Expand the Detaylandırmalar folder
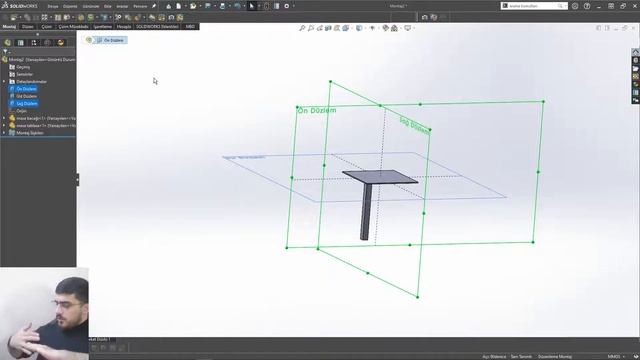The width and height of the screenshot is (640, 360). [x=4, y=82]
